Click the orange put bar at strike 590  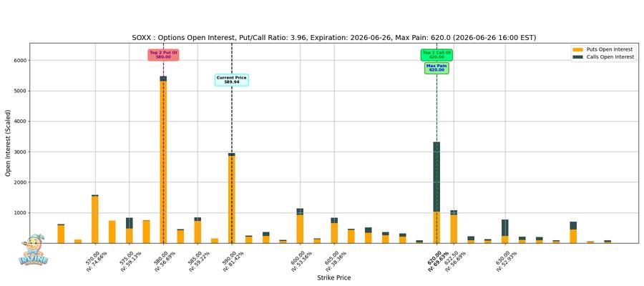pos(232,199)
